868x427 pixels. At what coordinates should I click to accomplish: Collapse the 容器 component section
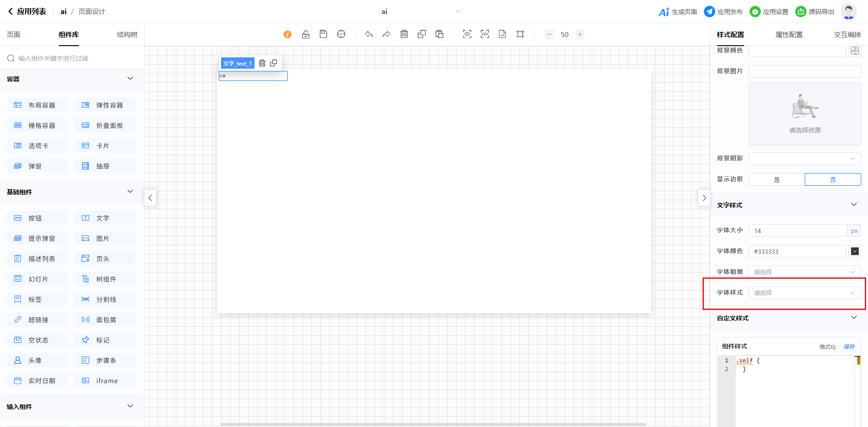[x=130, y=79]
